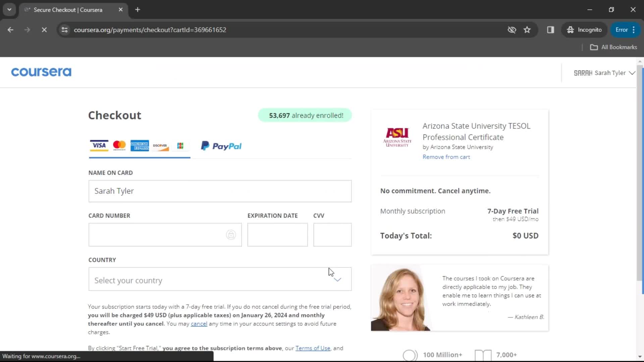Close the Secure Checkout tab

[121, 10]
